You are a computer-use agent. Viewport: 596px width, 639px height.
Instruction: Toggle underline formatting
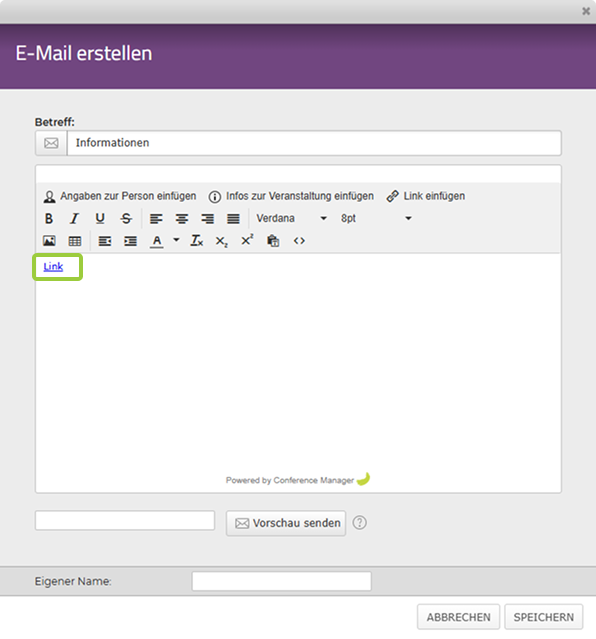pos(100,219)
